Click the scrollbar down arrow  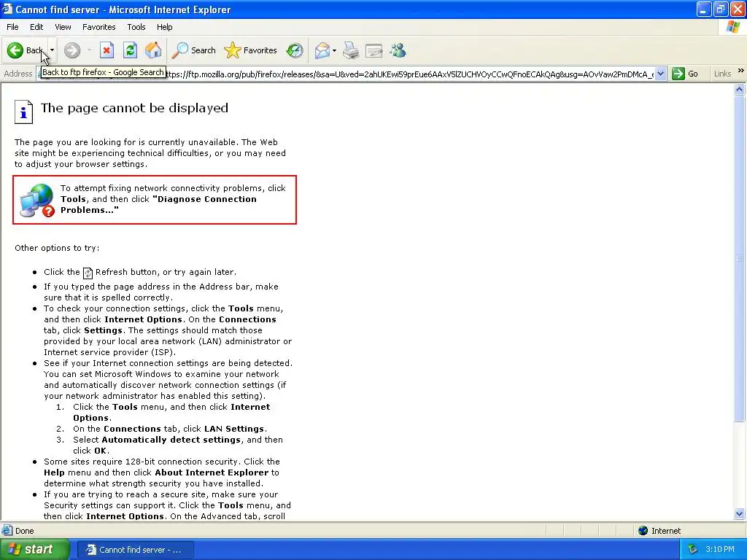740,513
